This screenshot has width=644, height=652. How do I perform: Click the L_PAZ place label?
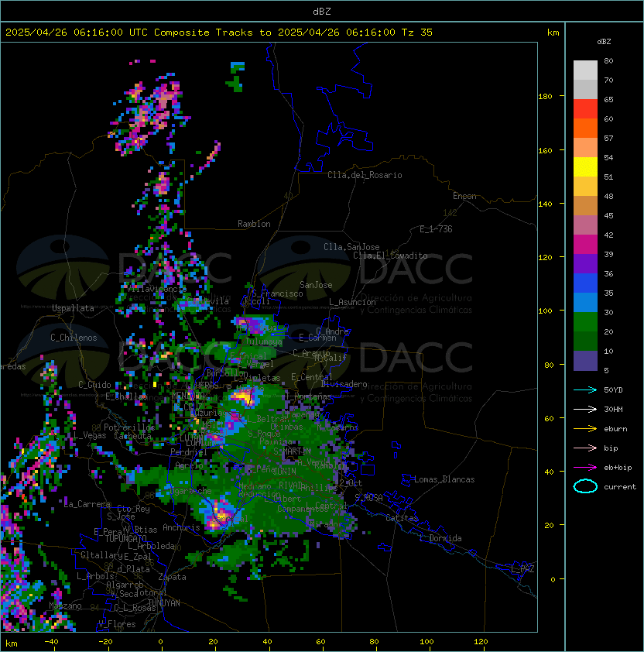(522, 569)
